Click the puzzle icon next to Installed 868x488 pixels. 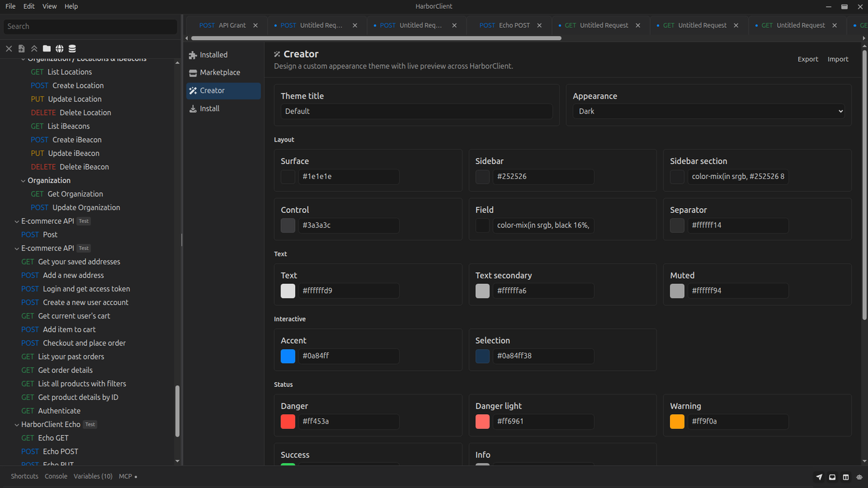click(193, 55)
